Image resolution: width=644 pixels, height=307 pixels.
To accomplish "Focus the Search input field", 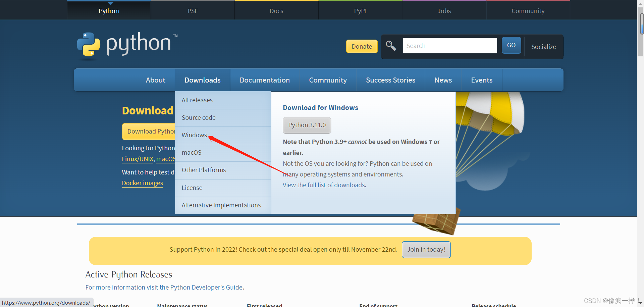I will 450,46.
